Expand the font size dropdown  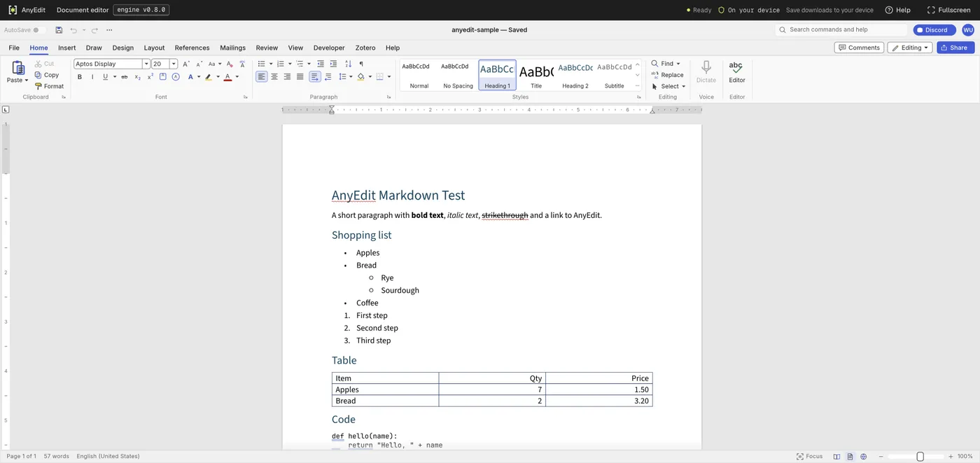(x=174, y=64)
